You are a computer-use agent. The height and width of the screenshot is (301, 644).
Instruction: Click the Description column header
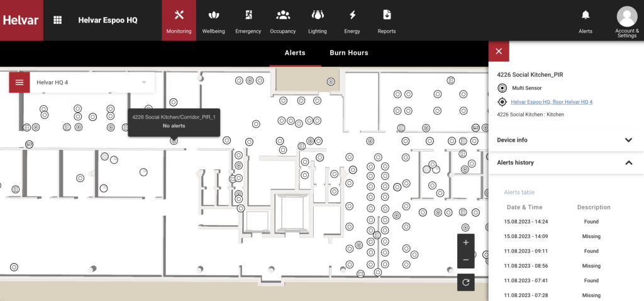[594, 207]
